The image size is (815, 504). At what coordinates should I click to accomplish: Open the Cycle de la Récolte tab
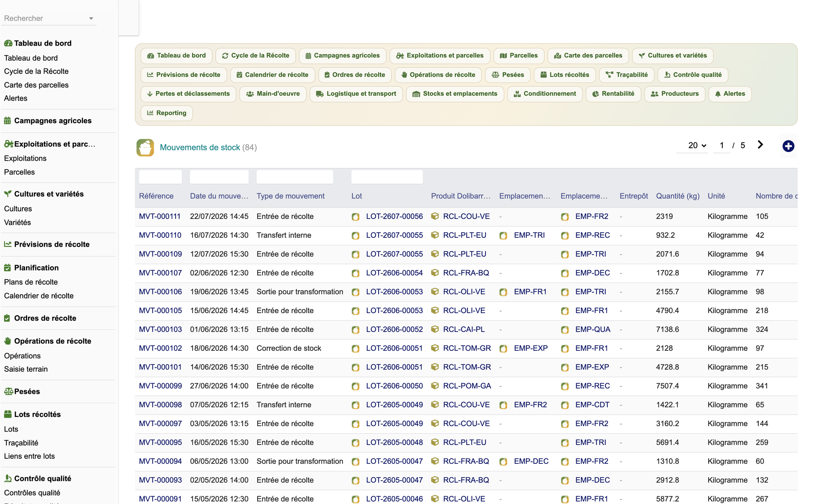click(255, 56)
